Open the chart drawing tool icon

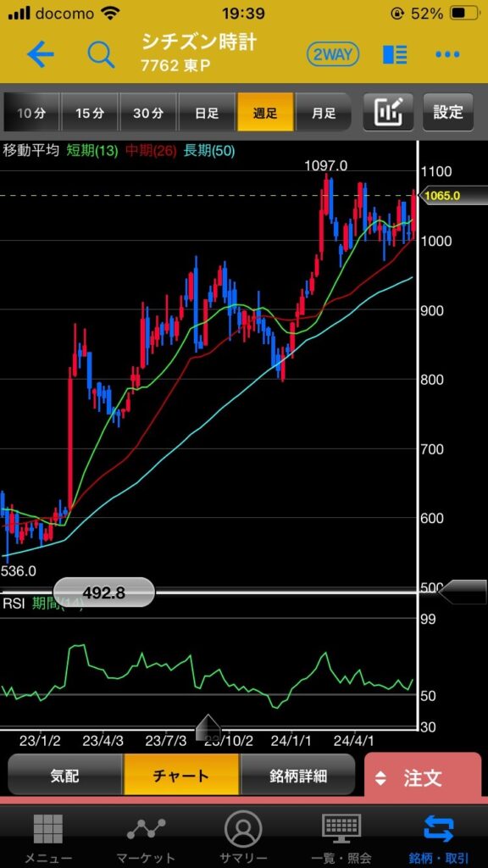tap(389, 113)
